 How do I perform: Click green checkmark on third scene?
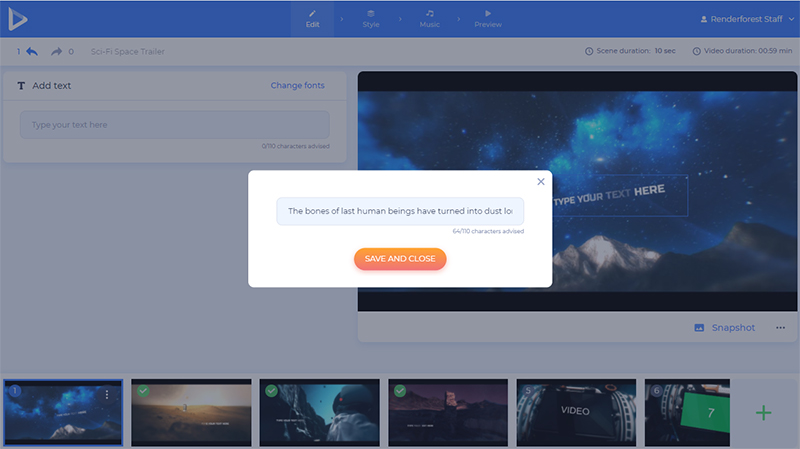[x=271, y=391]
